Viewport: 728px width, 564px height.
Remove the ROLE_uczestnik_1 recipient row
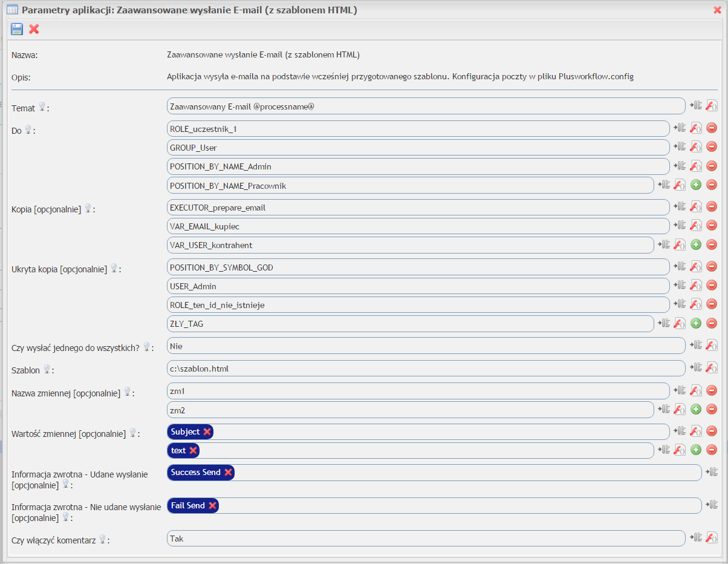click(x=712, y=128)
